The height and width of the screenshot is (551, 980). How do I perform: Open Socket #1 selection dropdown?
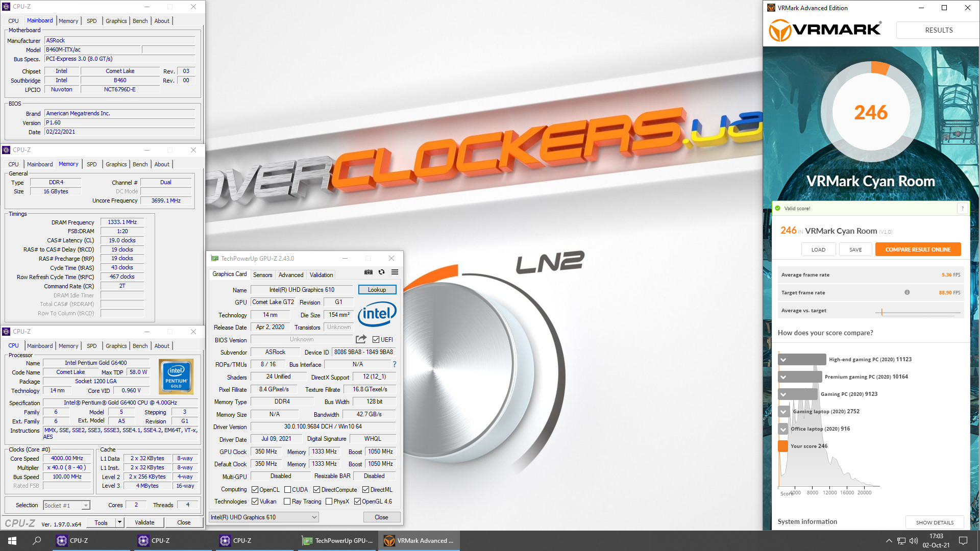click(66, 506)
